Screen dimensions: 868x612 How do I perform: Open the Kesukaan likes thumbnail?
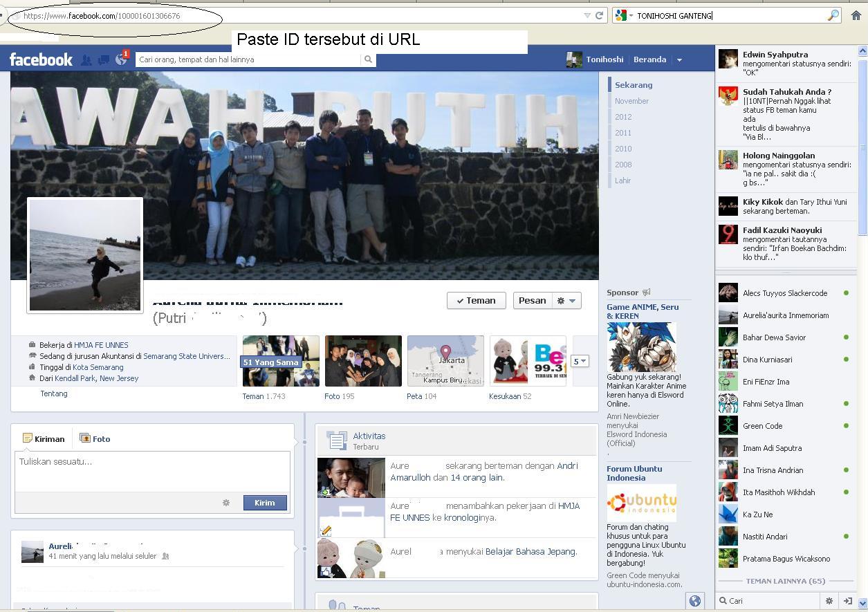coord(528,361)
